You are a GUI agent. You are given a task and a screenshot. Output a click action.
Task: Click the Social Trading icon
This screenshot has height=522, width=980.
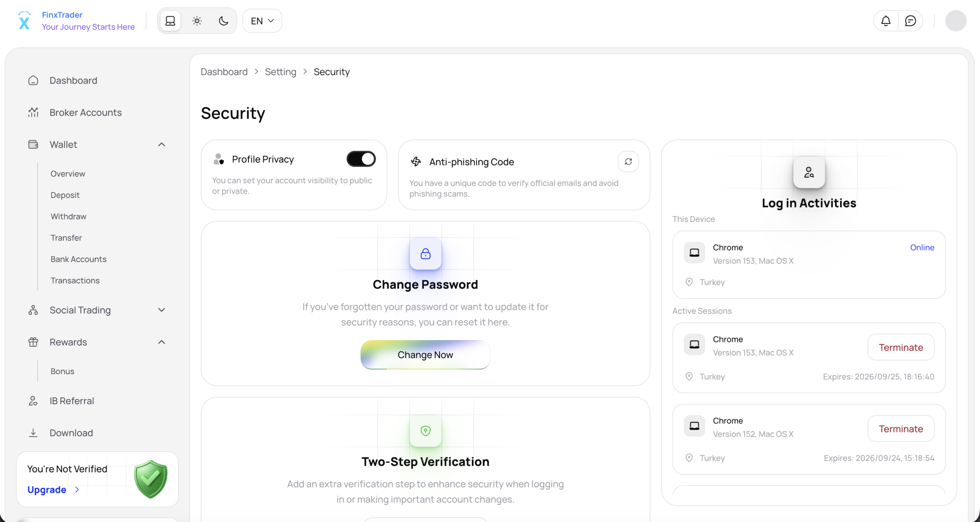(x=33, y=310)
